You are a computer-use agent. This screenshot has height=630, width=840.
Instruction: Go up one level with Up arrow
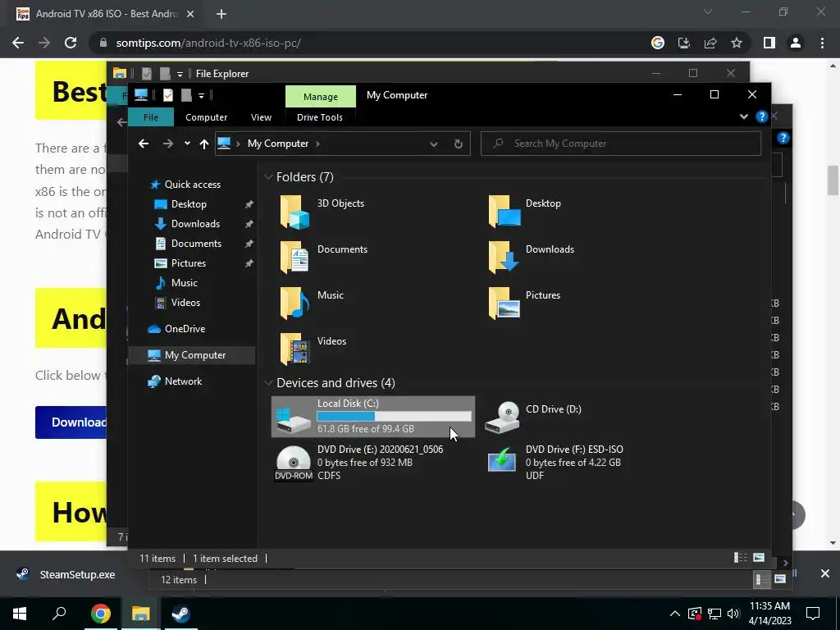click(x=203, y=144)
